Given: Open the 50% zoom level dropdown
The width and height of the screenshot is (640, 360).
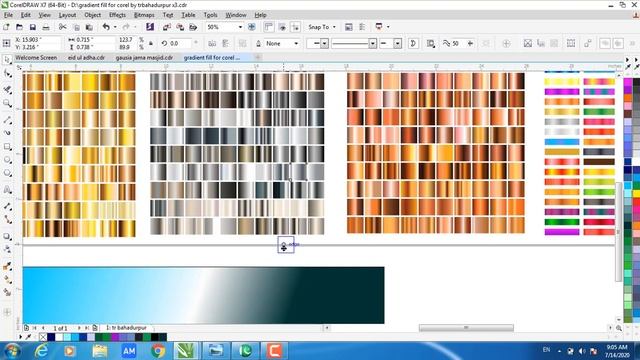Looking at the screenshot, I should coord(240,27).
